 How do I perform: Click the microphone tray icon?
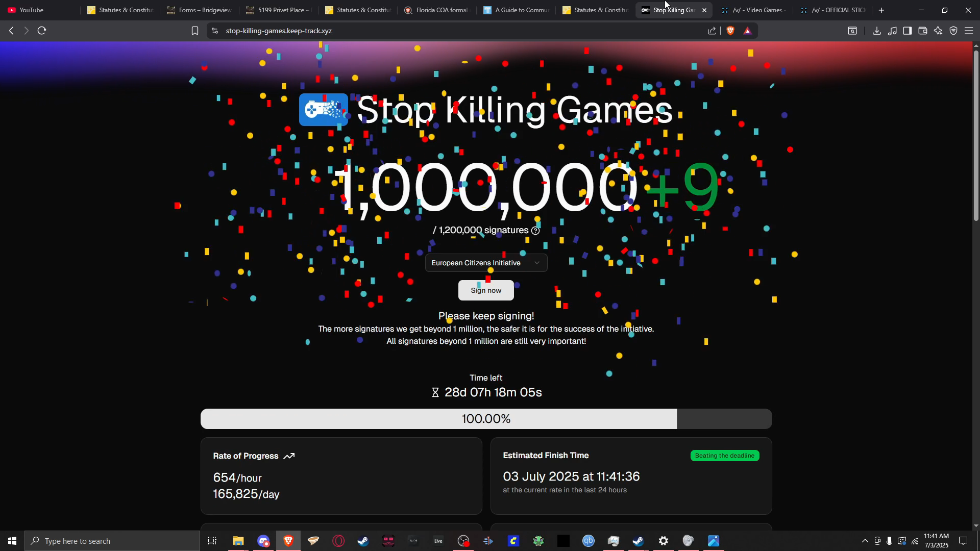(x=889, y=541)
